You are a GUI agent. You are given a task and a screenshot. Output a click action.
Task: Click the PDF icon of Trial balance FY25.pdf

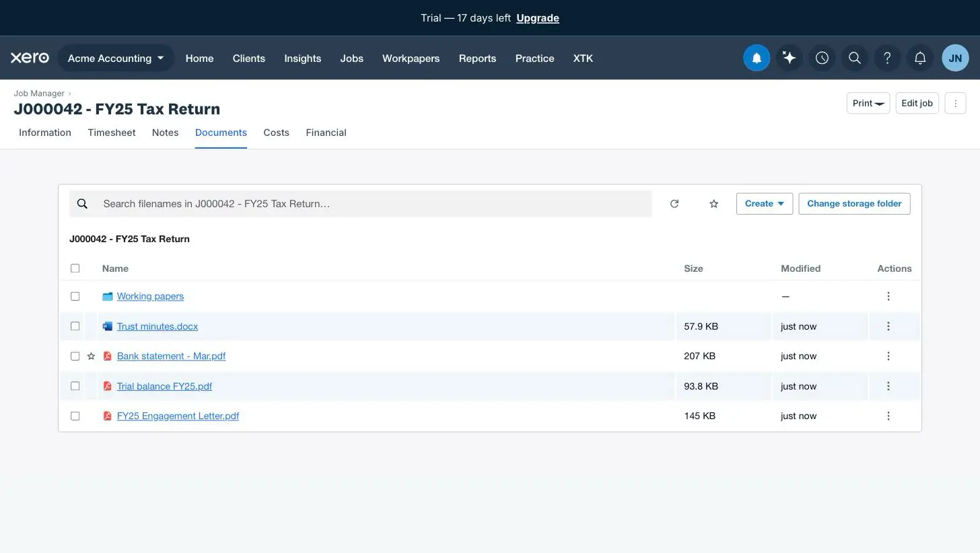tap(107, 386)
